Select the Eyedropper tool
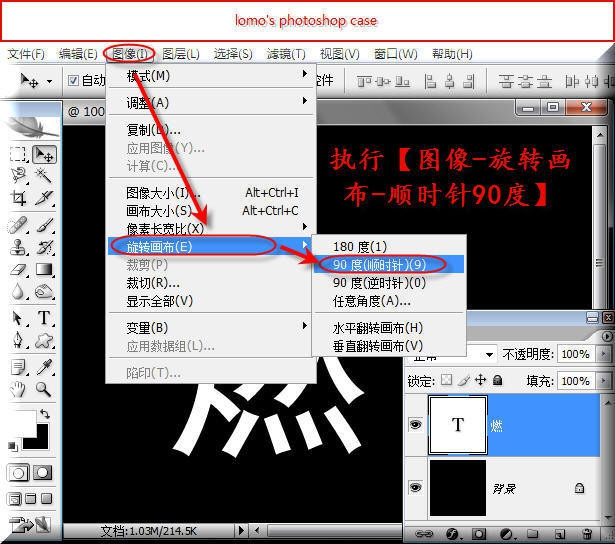Image resolution: width=615 pixels, height=544 pixels. [x=44, y=367]
